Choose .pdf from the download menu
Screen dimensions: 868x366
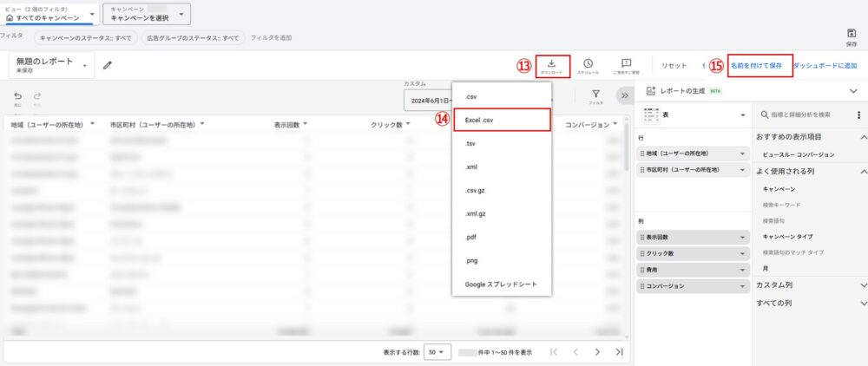[470, 237]
